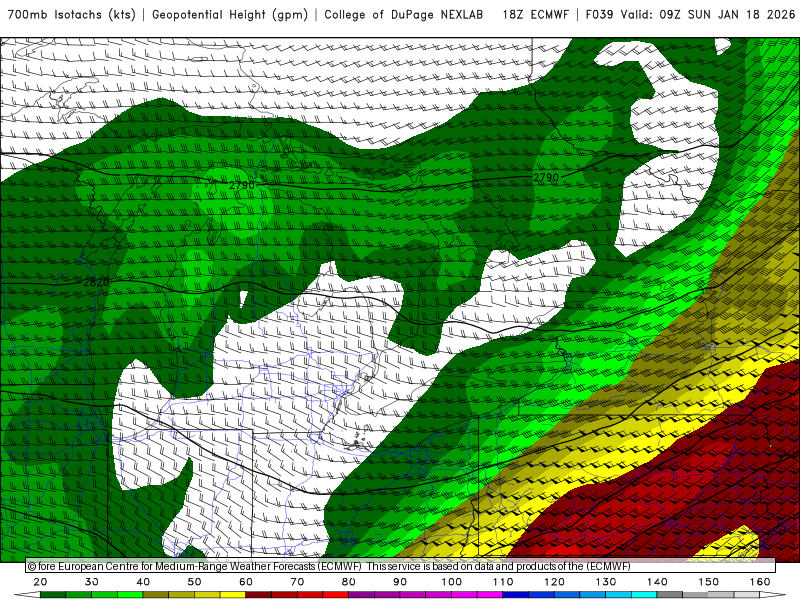This screenshot has width=800, height=600.
Task: Click the left-hand 2790 contour label
Action: point(242,185)
